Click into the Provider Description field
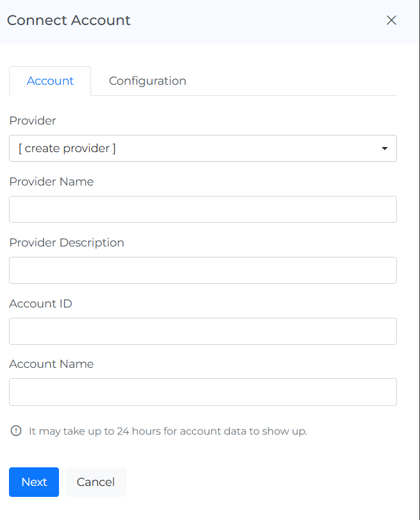Image resolution: width=420 pixels, height=520 pixels. click(x=203, y=270)
